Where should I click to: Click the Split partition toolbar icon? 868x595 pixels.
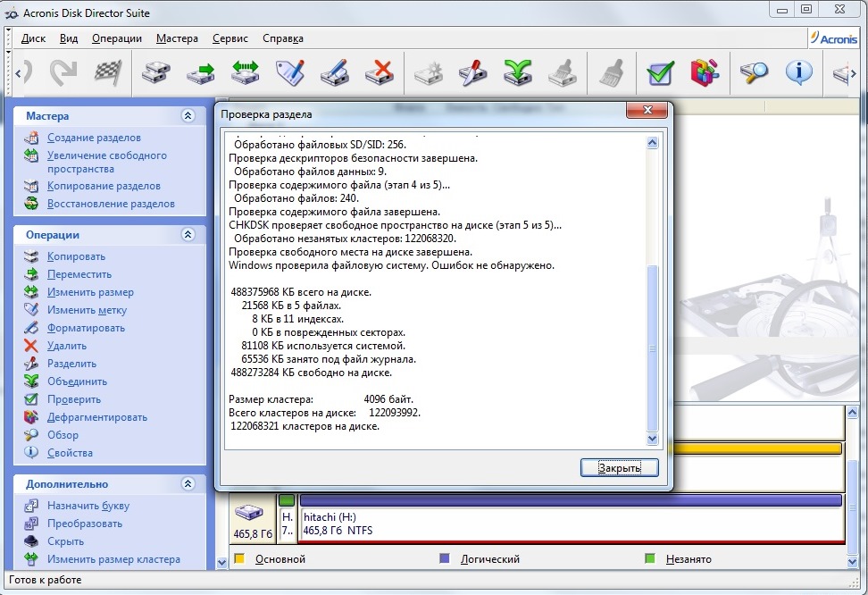472,72
